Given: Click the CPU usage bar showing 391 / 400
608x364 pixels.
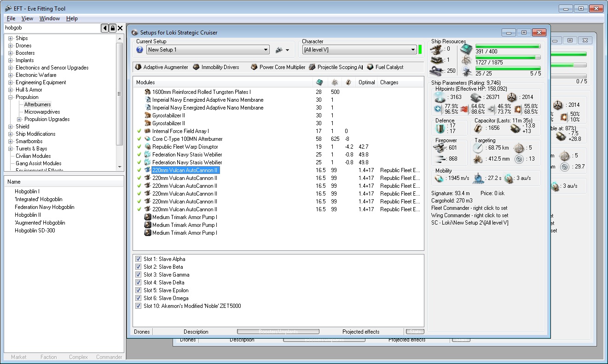Looking at the screenshot, I should [507, 46].
